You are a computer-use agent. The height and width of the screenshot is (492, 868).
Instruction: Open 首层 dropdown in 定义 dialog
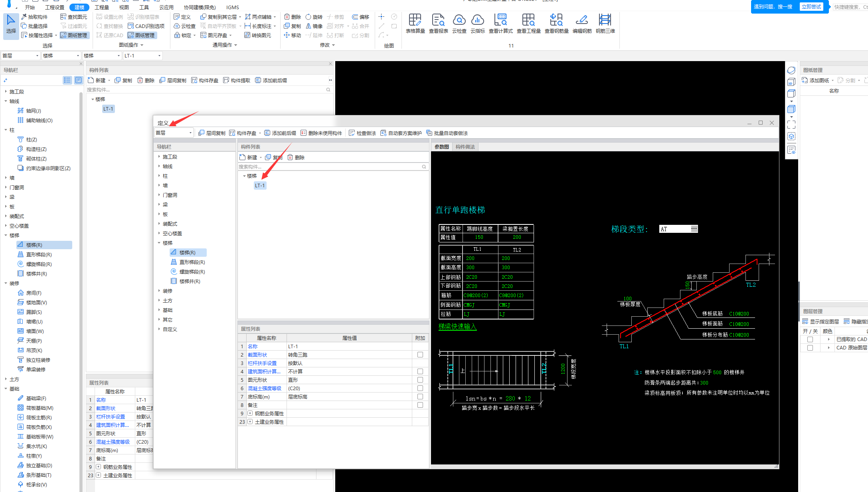click(x=174, y=133)
